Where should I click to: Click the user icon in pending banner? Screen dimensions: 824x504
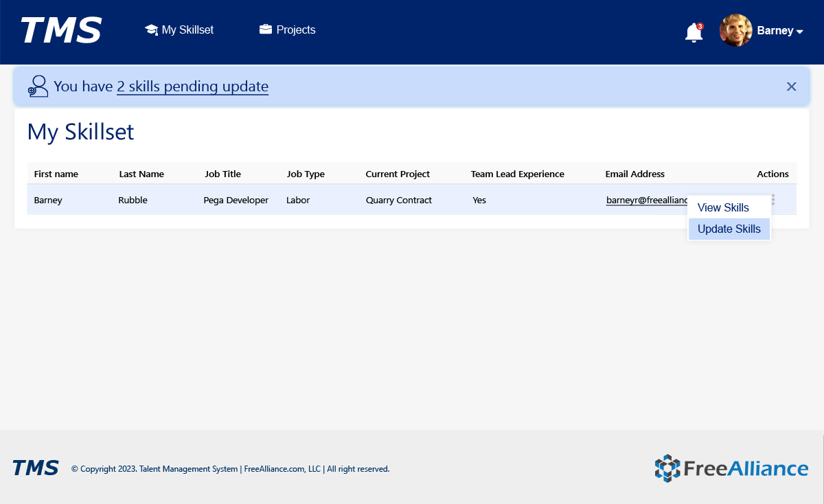point(38,87)
